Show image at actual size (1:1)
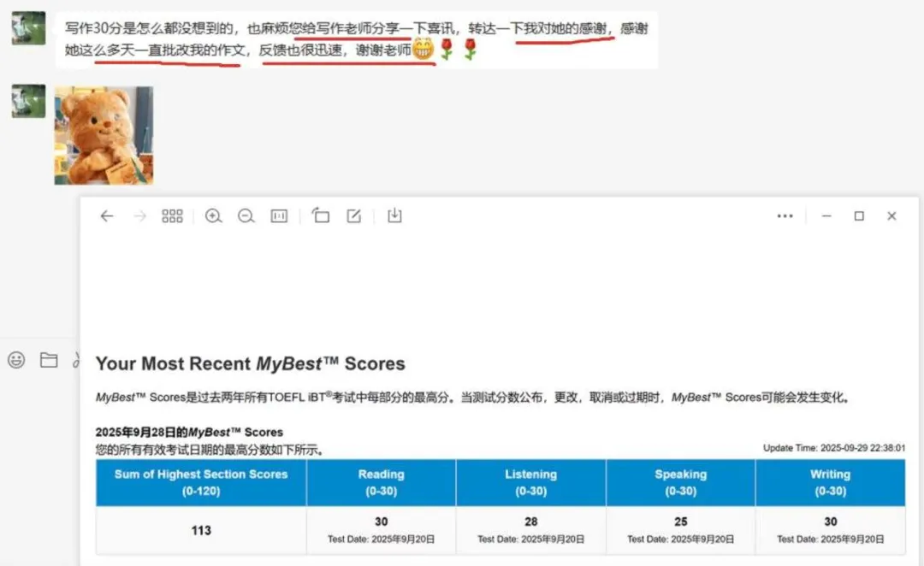This screenshot has height=566, width=924. tap(279, 216)
